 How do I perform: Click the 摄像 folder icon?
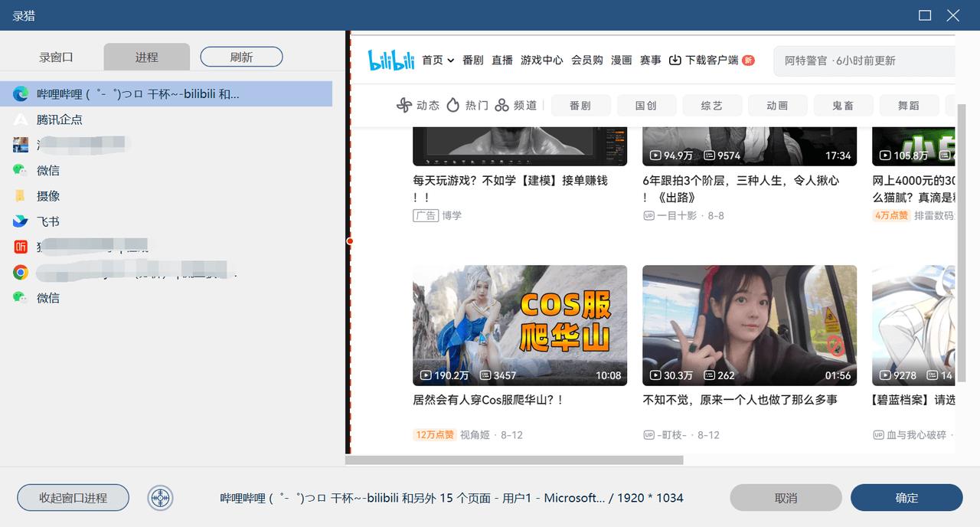coord(21,195)
